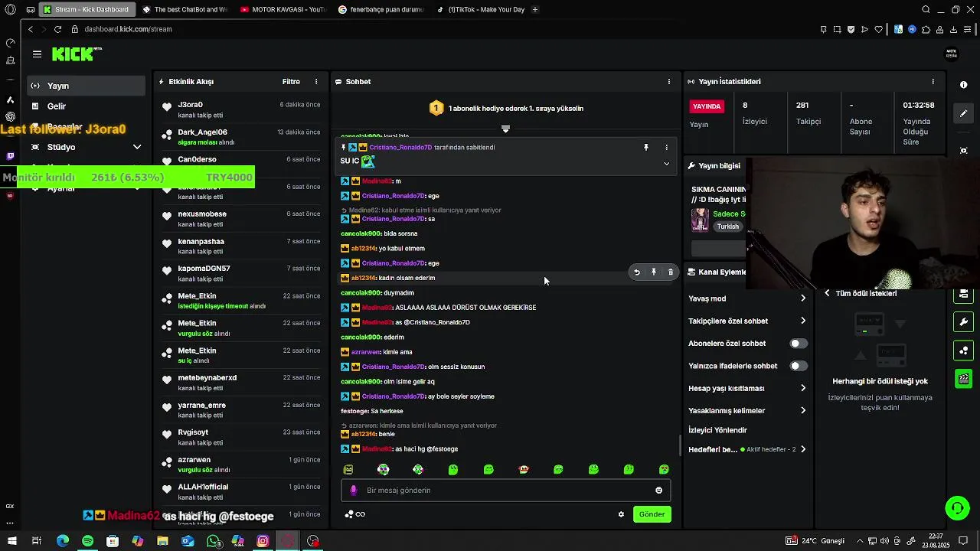The width and height of the screenshot is (980, 551).
Task: Click the green clapperboard clip icon
Action: click(x=964, y=379)
